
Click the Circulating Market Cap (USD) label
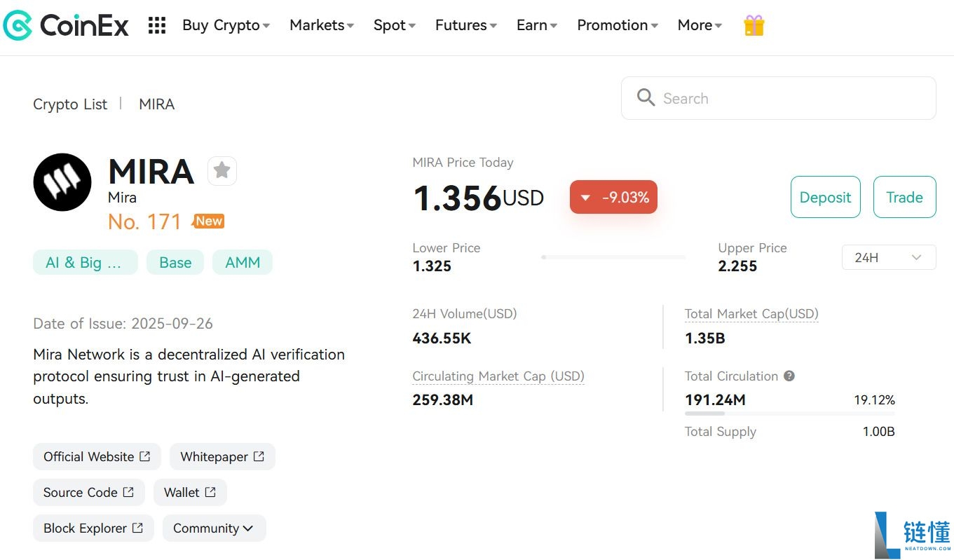[x=498, y=376]
